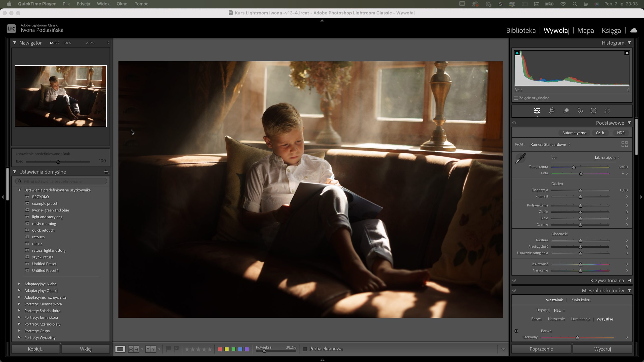
Task: Open the Edycja menu
Action: 83,4
